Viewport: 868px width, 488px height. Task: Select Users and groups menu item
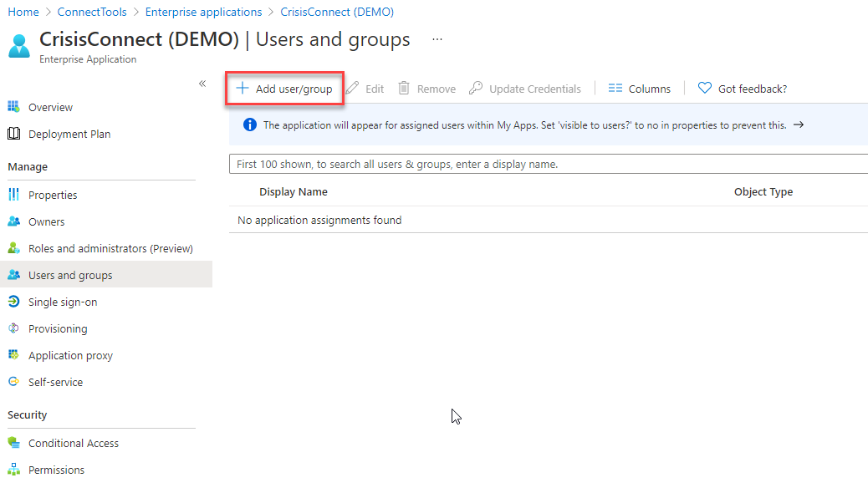[x=106, y=275]
